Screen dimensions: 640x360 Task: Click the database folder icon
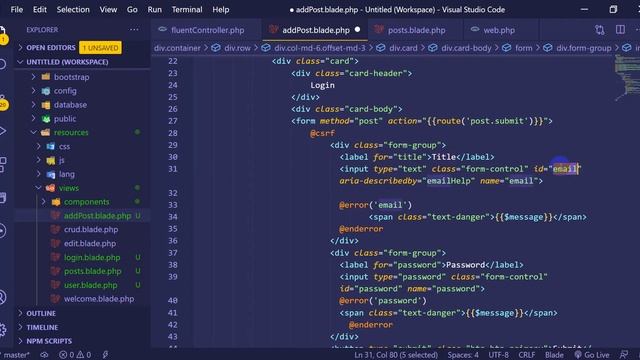click(x=46, y=105)
